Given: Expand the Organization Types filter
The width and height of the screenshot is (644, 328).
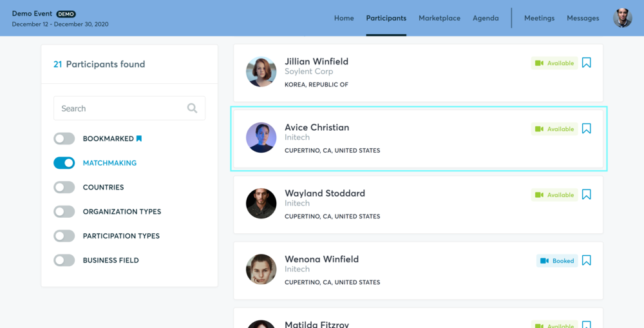Looking at the screenshot, I should click(x=64, y=211).
